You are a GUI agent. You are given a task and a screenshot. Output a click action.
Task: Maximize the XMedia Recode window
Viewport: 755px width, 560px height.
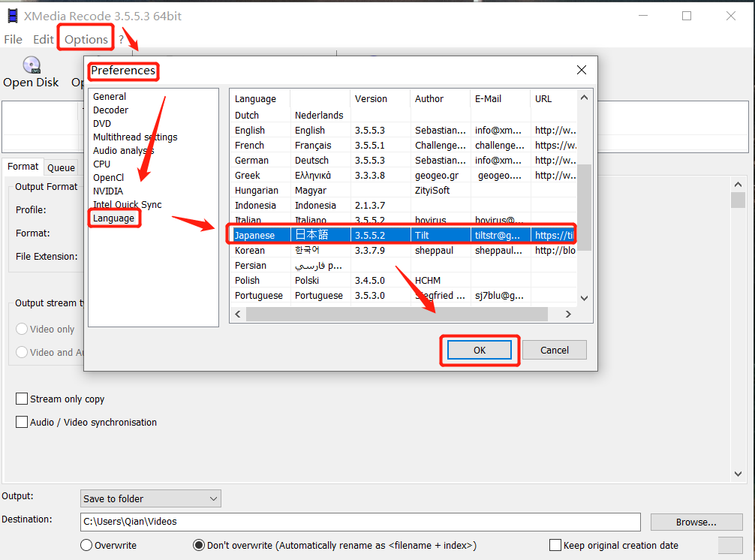[x=687, y=16]
